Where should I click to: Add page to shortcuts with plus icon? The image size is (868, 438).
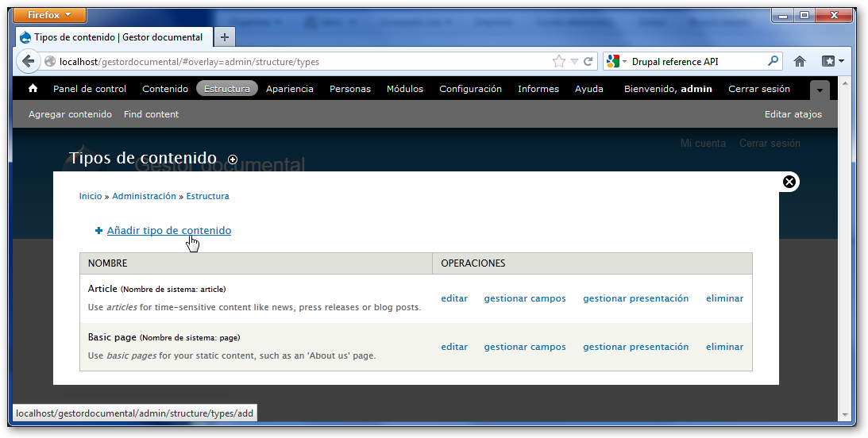click(x=233, y=159)
